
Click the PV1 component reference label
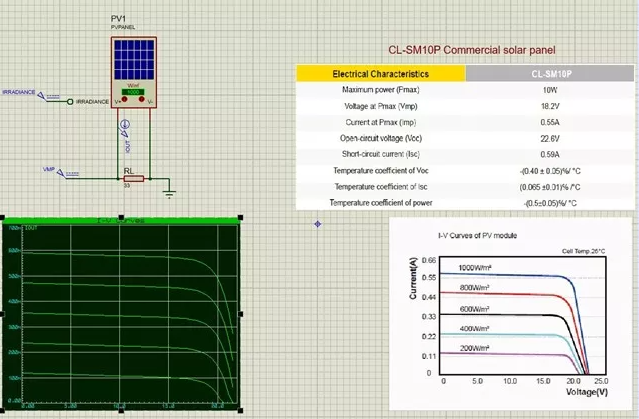click(118, 19)
